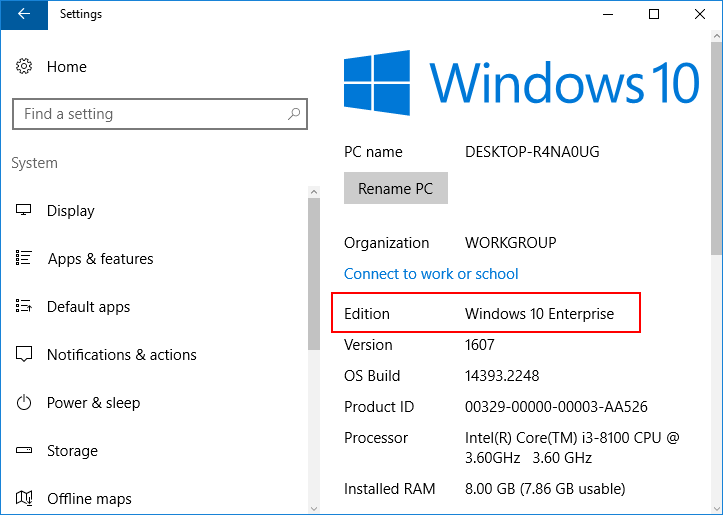The width and height of the screenshot is (723, 515).
Task: Click the sidebar scrollbar down arrow
Action: point(314,509)
